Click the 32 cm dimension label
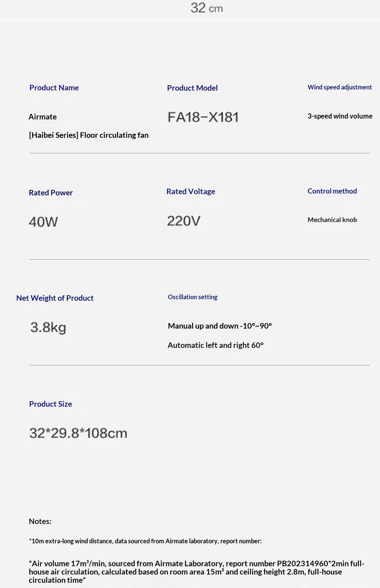Screen dimensions: 380x588 [x=207, y=8]
